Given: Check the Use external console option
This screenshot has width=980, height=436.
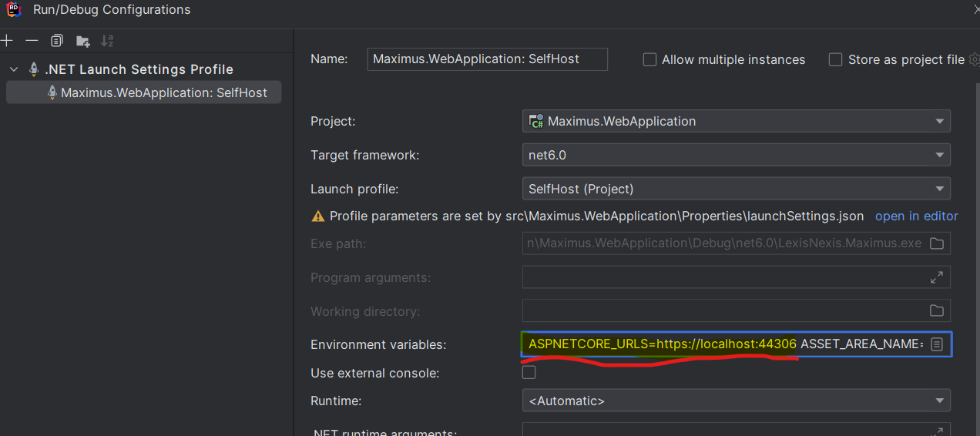Looking at the screenshot, I should pos(529,373).
